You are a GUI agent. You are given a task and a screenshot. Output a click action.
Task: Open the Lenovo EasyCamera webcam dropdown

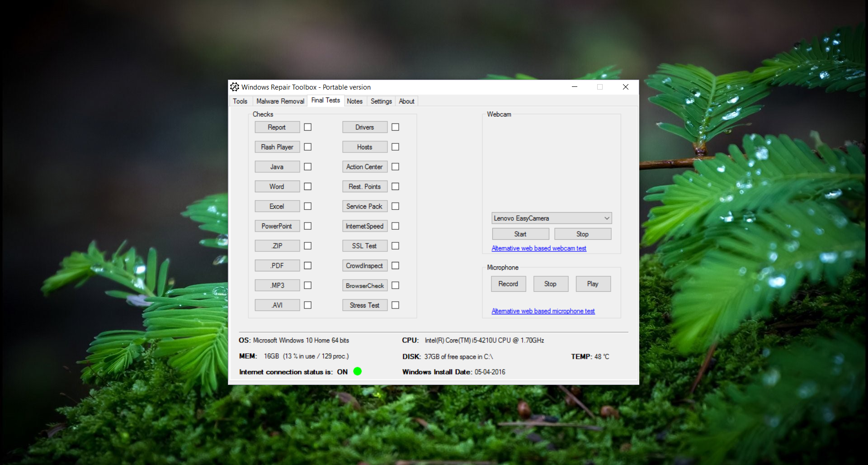click(552, 218)
